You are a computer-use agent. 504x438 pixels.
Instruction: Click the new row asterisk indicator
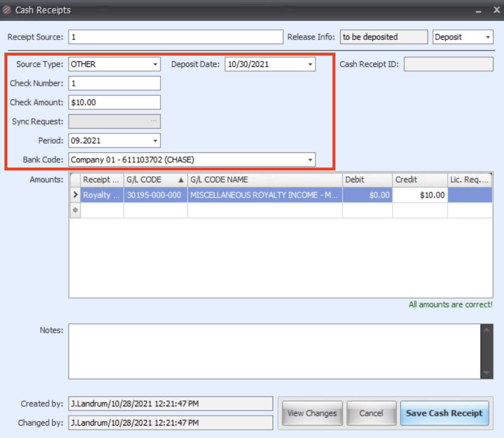(75, 210)
